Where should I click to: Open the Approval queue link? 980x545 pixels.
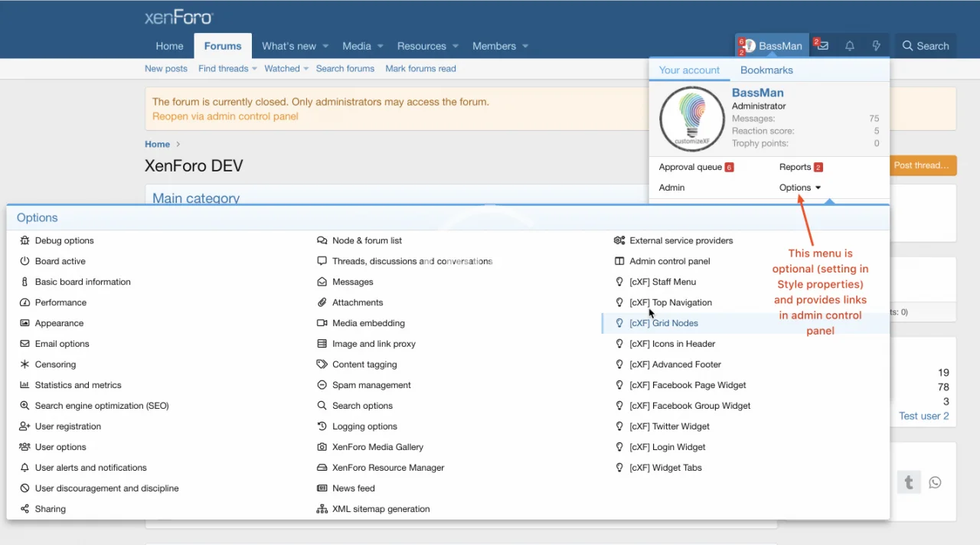coord(690,167)
